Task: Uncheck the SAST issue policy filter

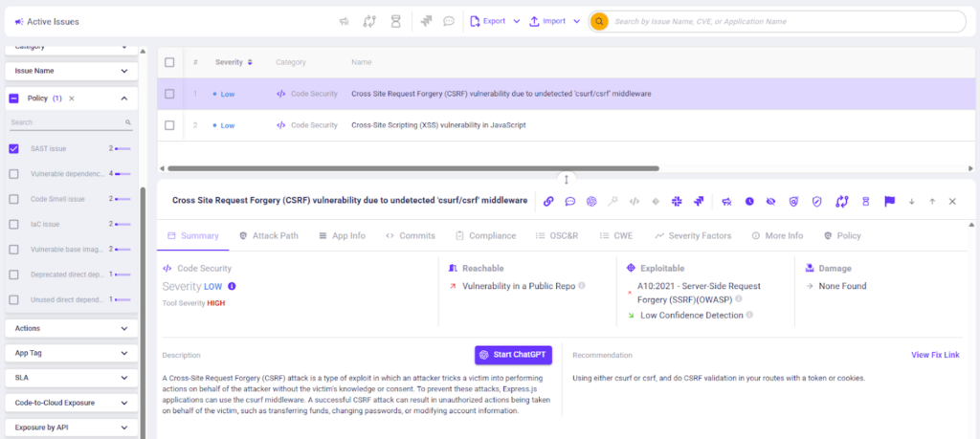Action: (13, 148)
